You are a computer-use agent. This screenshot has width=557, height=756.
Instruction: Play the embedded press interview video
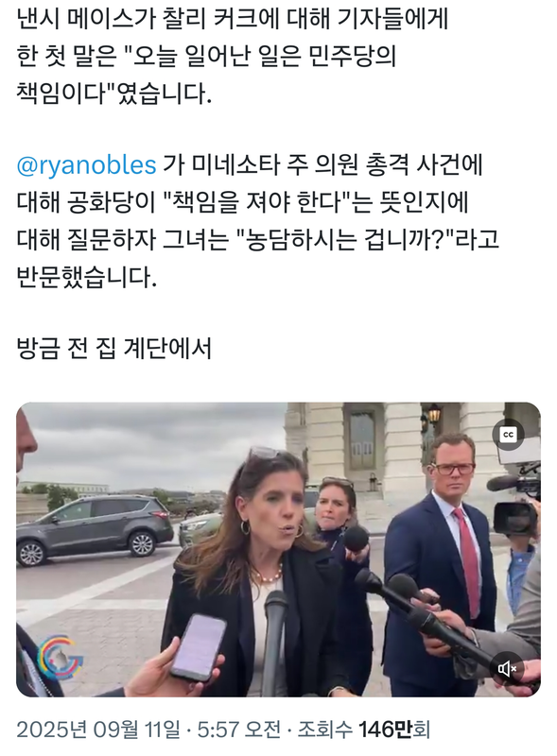(x=278, y=549)
